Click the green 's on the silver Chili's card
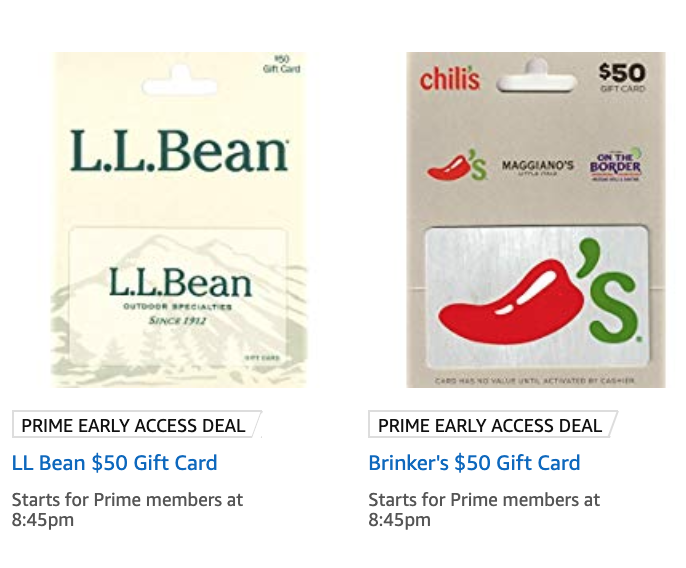 pos(608,291)
